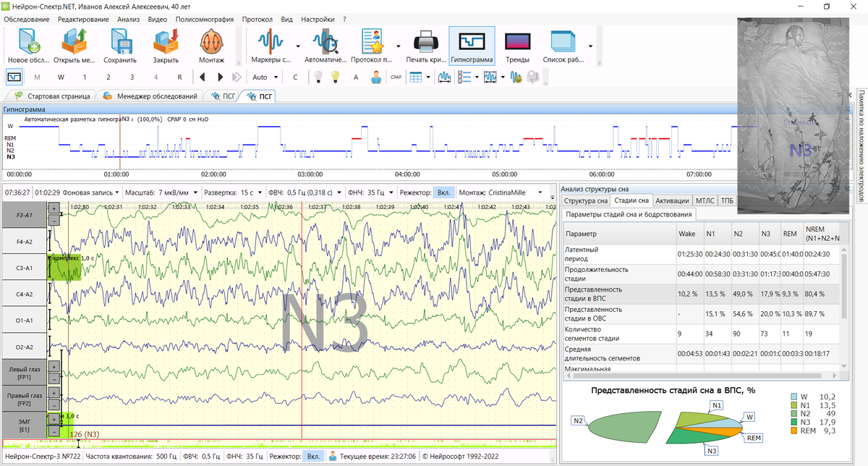
Task: Open the Развертка 15 с dropdown
Action: 261,193
